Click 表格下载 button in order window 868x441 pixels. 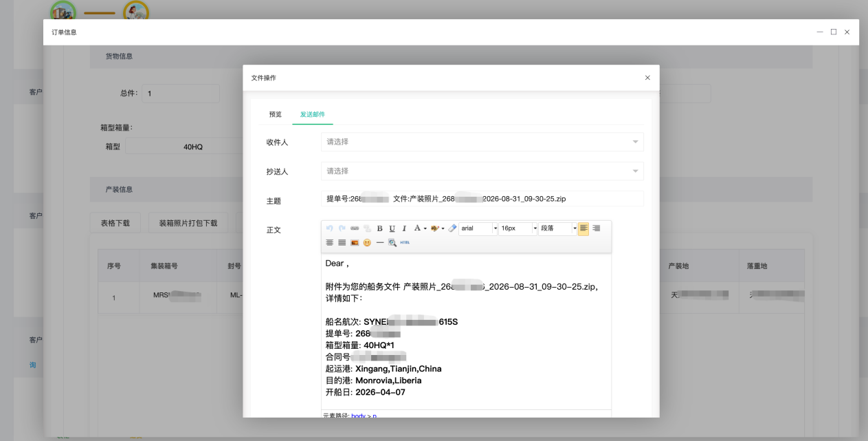point(115,223)
